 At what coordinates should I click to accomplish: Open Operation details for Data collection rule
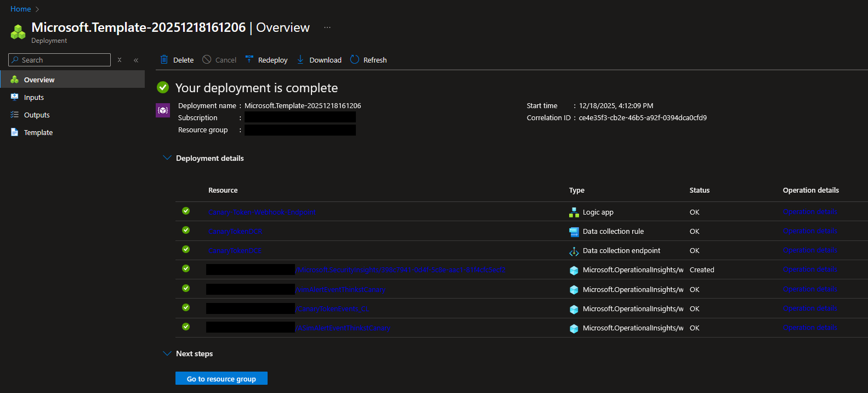pyautogui.click(x=810, y=231)
